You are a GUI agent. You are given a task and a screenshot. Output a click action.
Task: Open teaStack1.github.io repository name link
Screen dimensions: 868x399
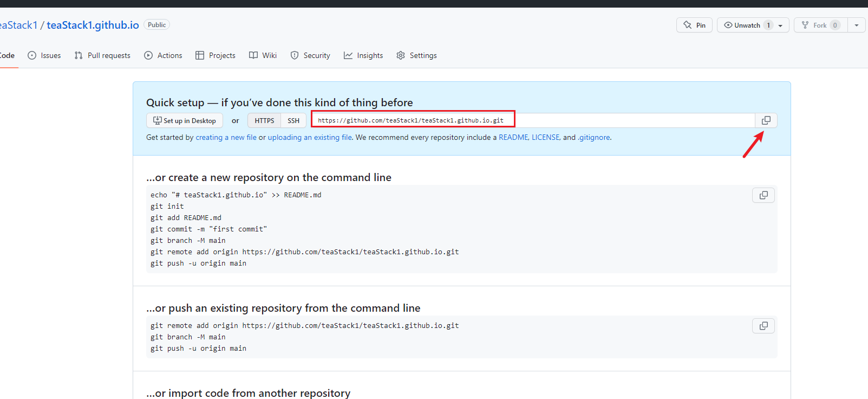tap(93, 25)
